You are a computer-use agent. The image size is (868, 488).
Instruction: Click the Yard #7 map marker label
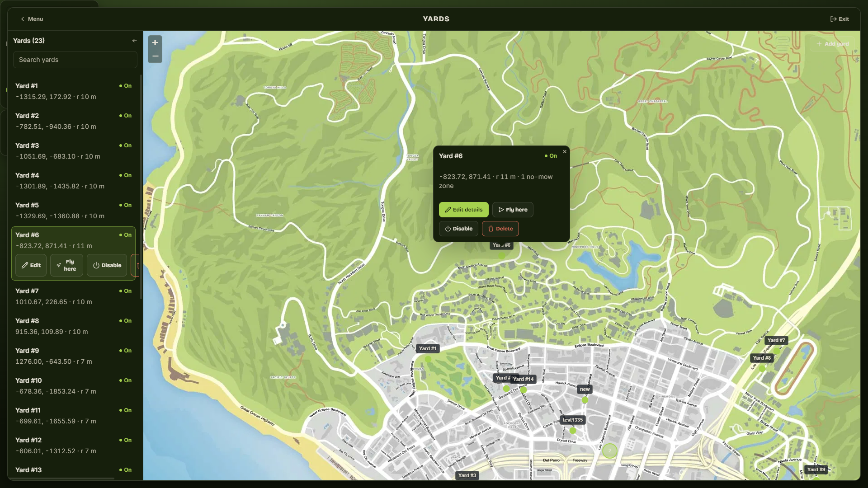tap(776, 340)
